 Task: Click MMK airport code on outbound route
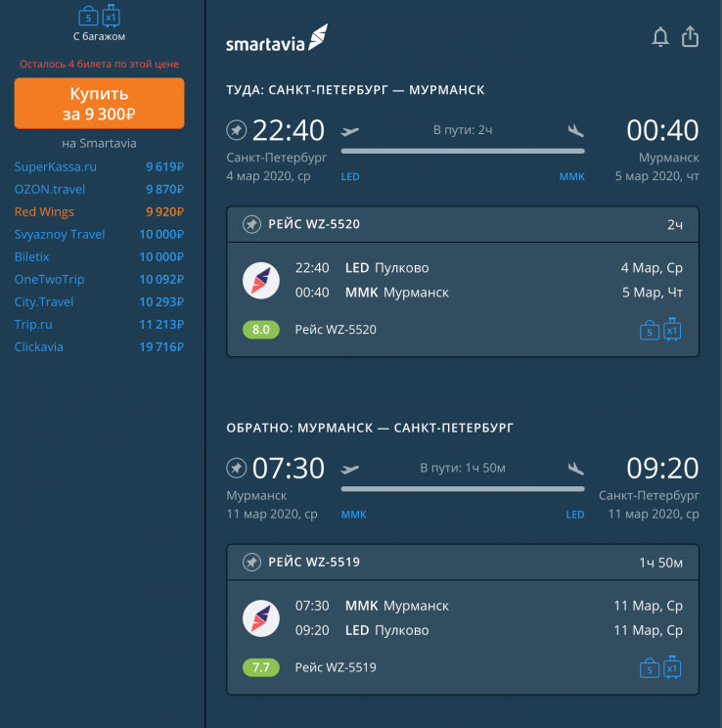571,177
